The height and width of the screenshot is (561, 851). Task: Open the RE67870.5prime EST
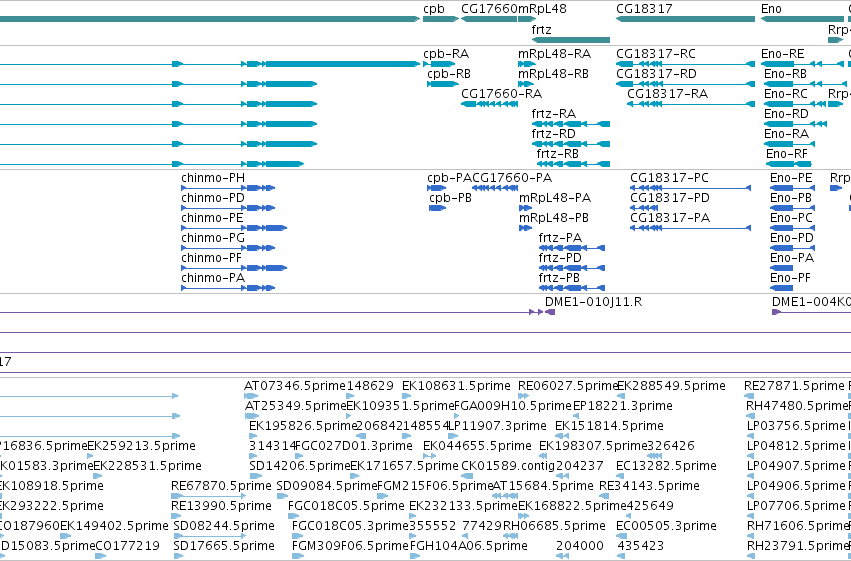[207, 496]
